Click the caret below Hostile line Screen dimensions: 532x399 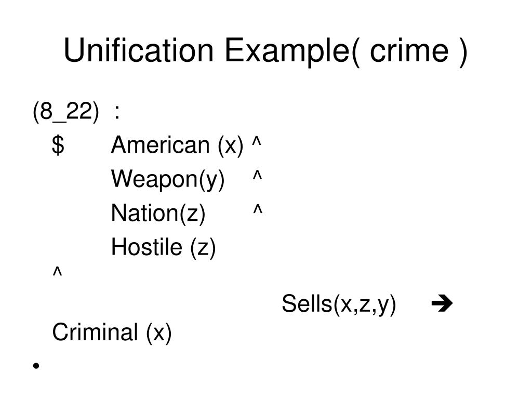tap(57, 271)
